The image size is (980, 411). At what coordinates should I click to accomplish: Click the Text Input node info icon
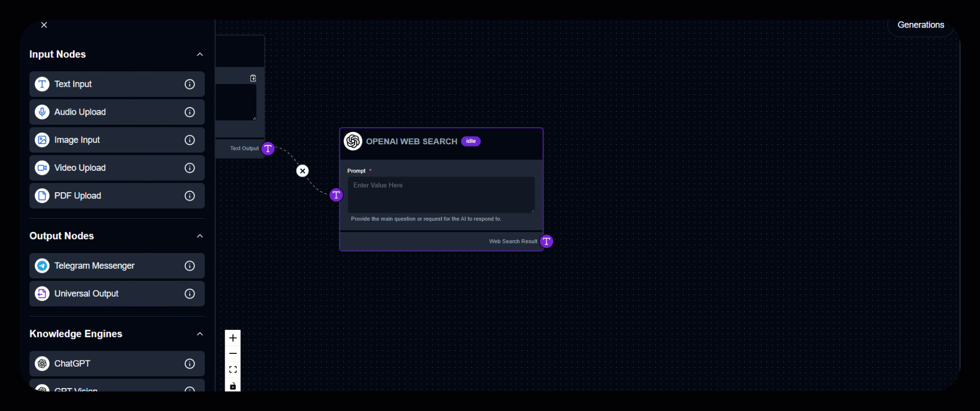[x=189, y=84]
